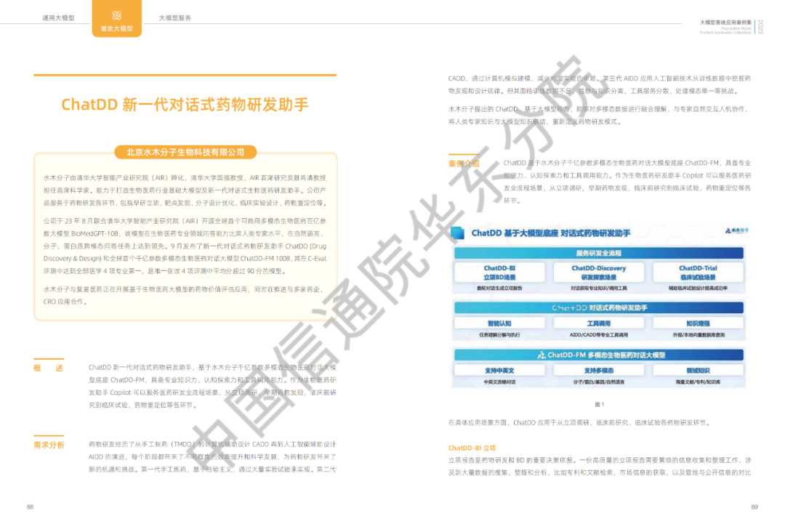Screen dimensions: 785x532
Task: Click the caption 对话获取专业知识/调用工具
Action: [x=599, y=289]
